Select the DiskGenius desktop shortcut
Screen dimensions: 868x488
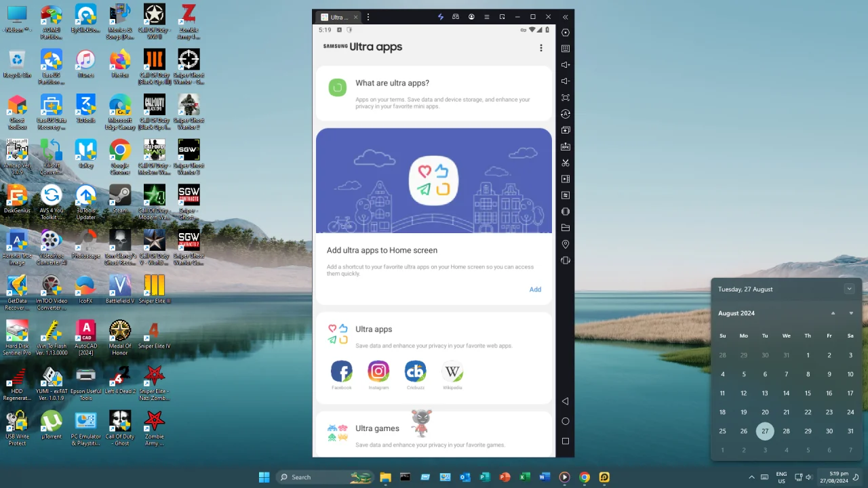(x=17, y=199)
